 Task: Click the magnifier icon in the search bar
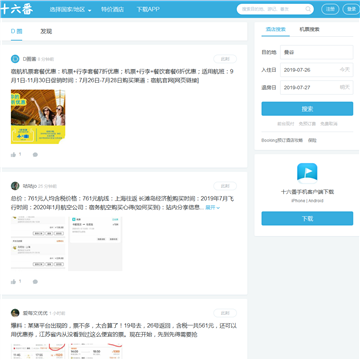308,9
